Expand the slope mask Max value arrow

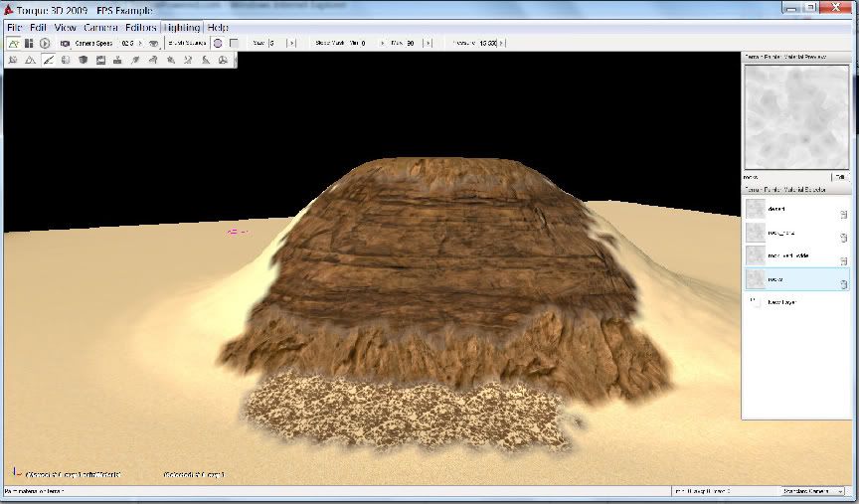pos(429,44)
